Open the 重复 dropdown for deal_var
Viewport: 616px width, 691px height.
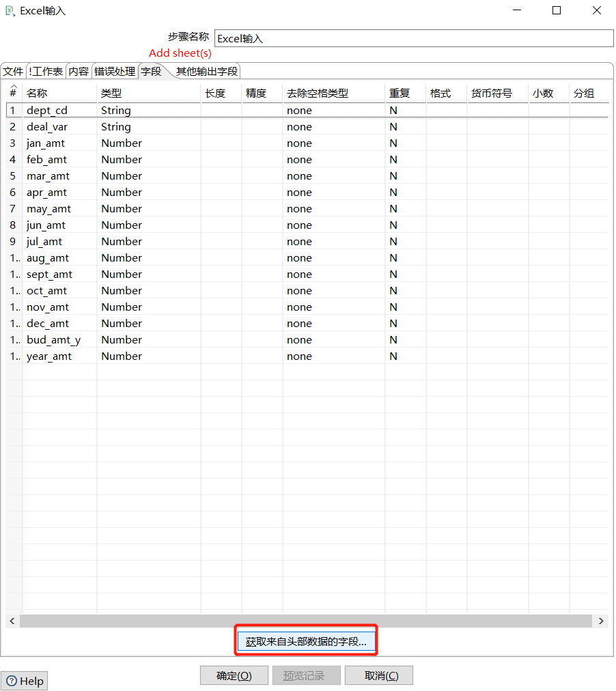point(406,126)
